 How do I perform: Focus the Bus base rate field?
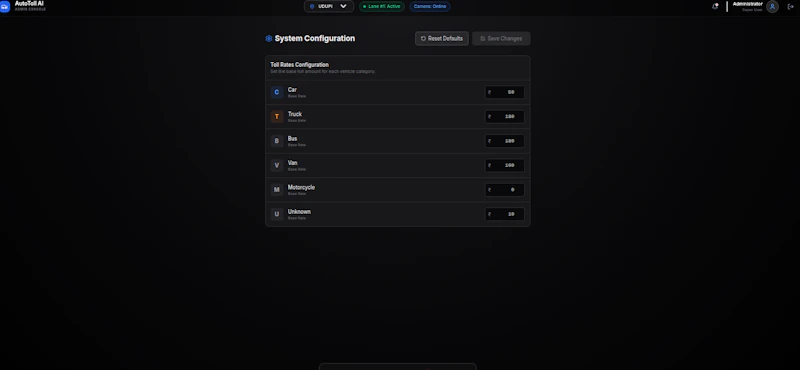(x=505, y=141)
